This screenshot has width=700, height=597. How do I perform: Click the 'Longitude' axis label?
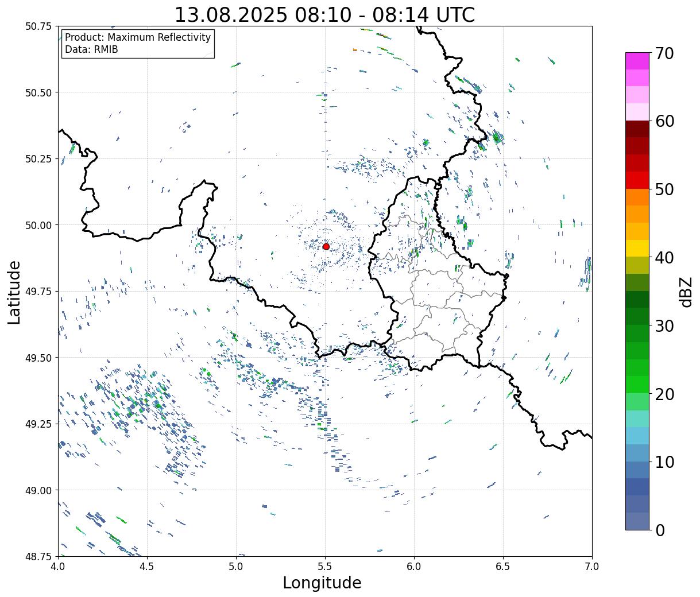coord(322,583)
